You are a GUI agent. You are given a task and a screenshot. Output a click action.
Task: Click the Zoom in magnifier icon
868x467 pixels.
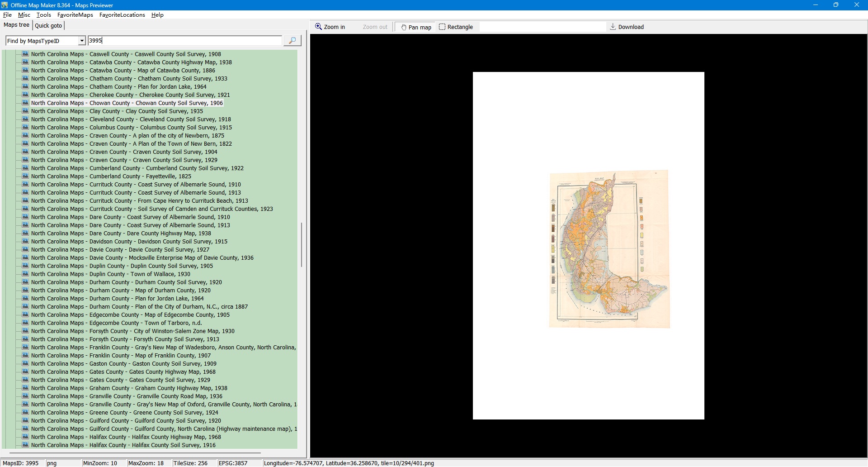(x=318, y=27)
